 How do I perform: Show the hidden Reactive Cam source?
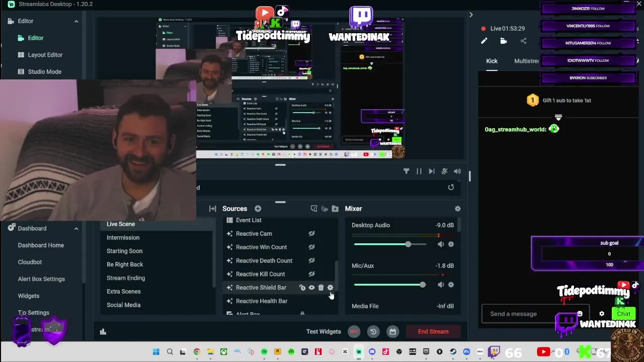311,234
